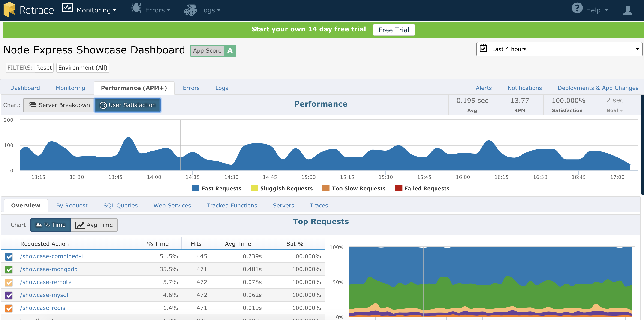Switch to By Request sub-tab
Viewport: 644px width, 320px height.
[x=72, y=205]
